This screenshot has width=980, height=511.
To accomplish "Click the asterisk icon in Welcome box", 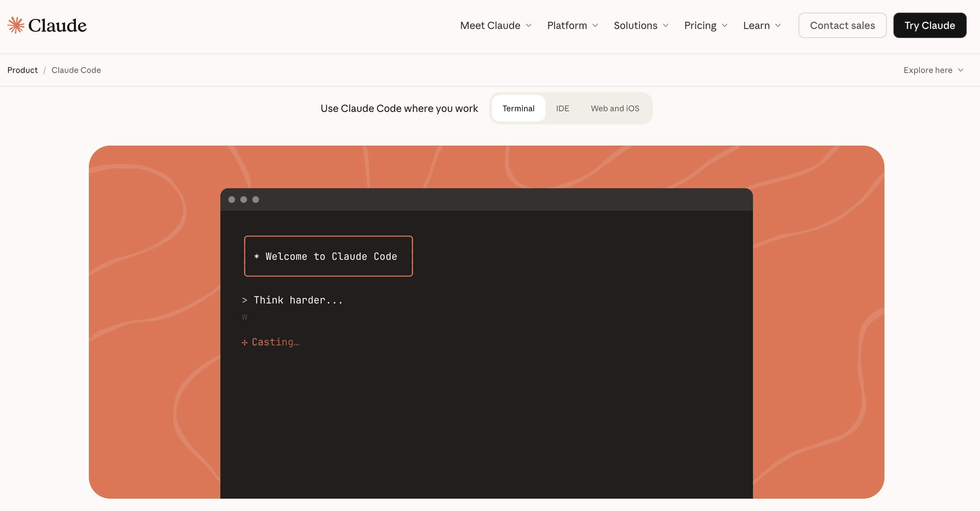I will (256, 256).
